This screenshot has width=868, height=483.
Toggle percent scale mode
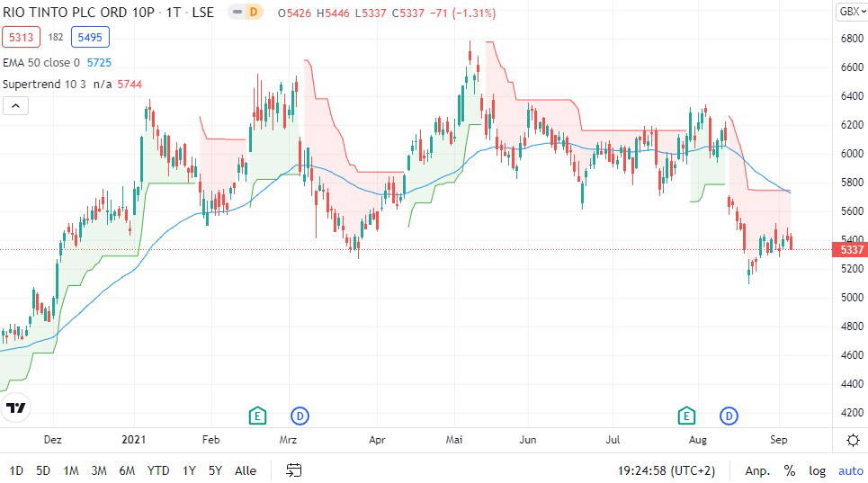790,470
